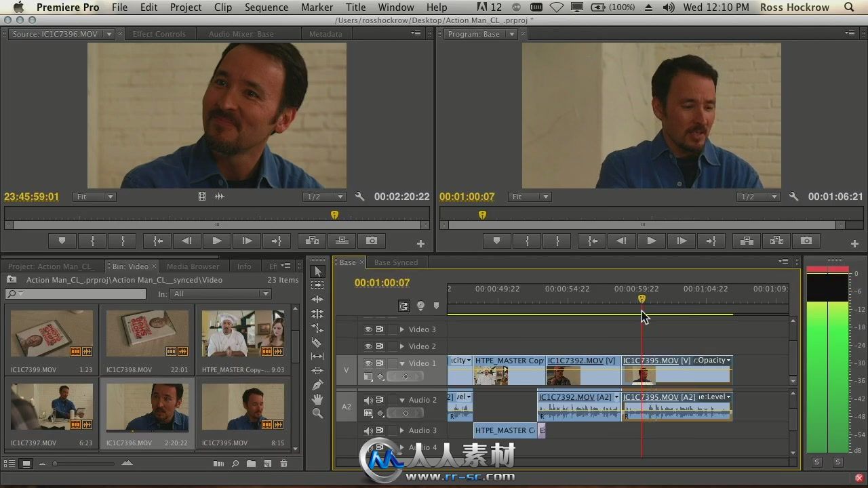Image resolution: width=868 pixels, height=488 pixels.
Task: Collapse the Video 1 track
Action: (x=402, y=363)
